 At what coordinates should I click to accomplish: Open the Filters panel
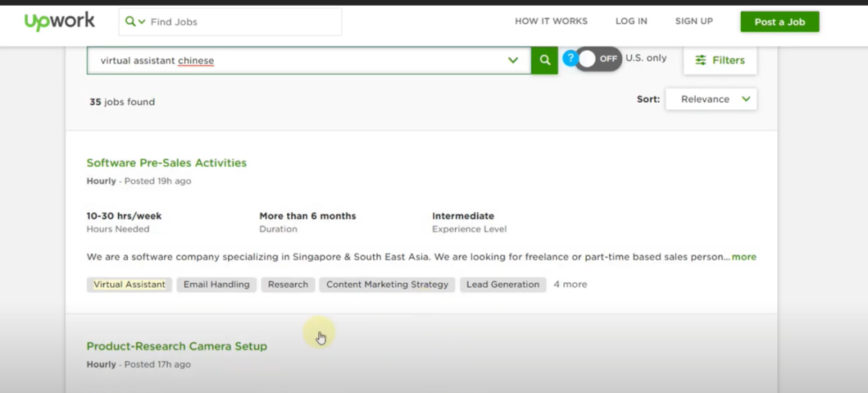pyautogui.click(x=719, y=60)
